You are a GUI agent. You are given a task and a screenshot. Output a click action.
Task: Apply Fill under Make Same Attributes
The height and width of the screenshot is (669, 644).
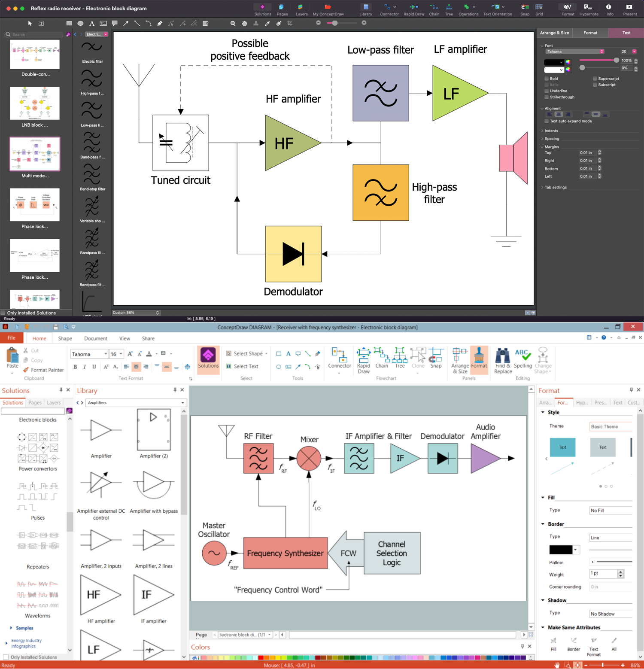click(x=553, y=645)
